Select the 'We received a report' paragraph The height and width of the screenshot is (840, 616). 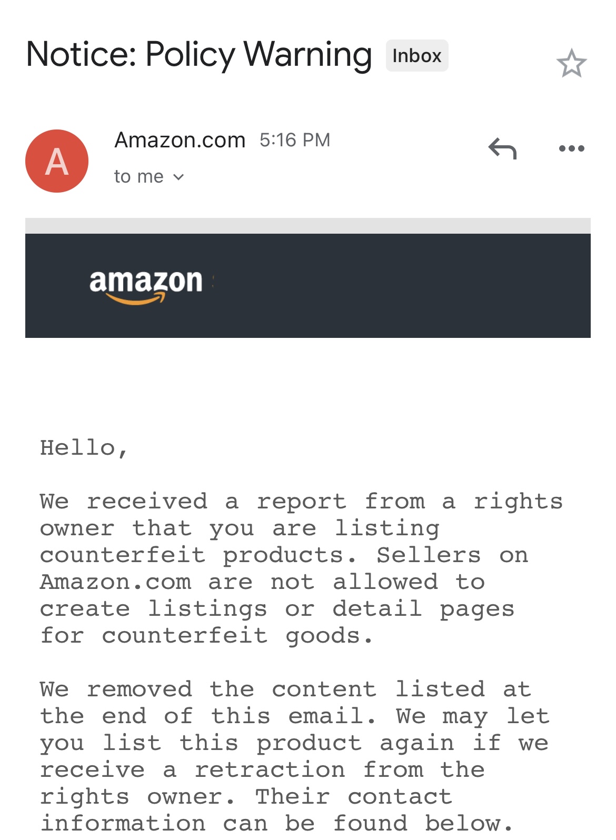coord(302,568)
